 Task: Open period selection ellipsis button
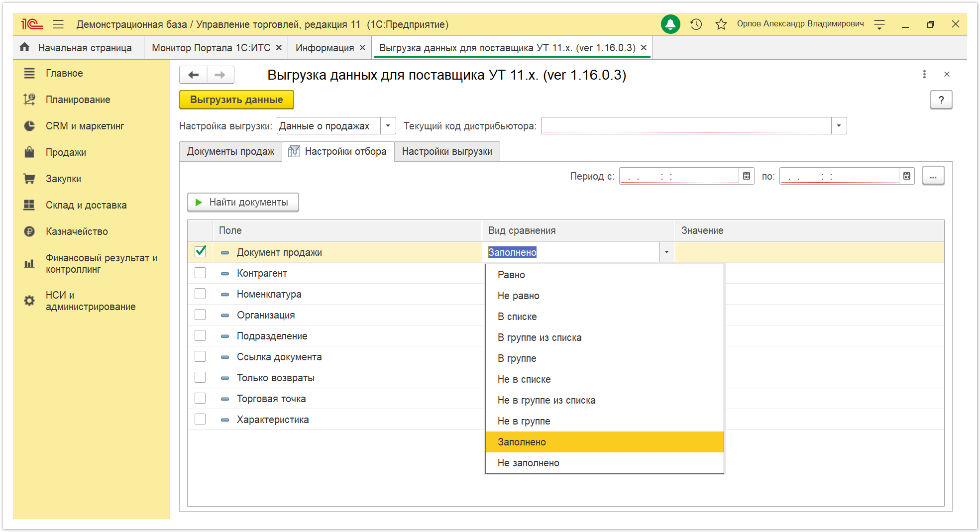pos(933,176)
